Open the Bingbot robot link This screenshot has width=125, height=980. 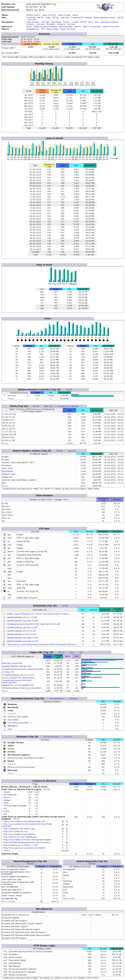(5, 456)
